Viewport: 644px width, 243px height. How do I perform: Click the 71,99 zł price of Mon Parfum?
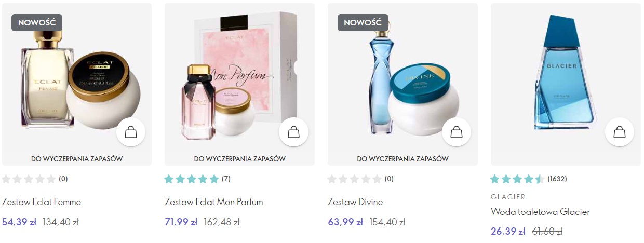point(181,222)
